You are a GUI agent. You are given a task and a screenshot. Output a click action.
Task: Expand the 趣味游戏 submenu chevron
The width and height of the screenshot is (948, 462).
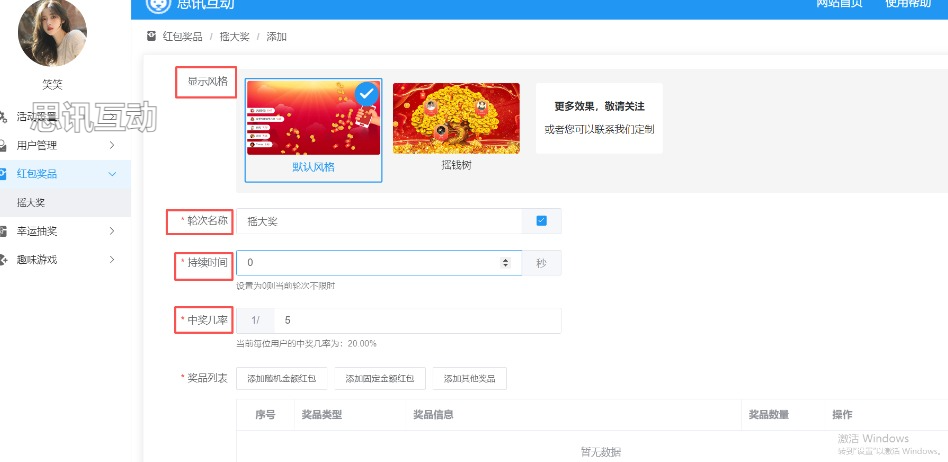(x=111, y=260)
